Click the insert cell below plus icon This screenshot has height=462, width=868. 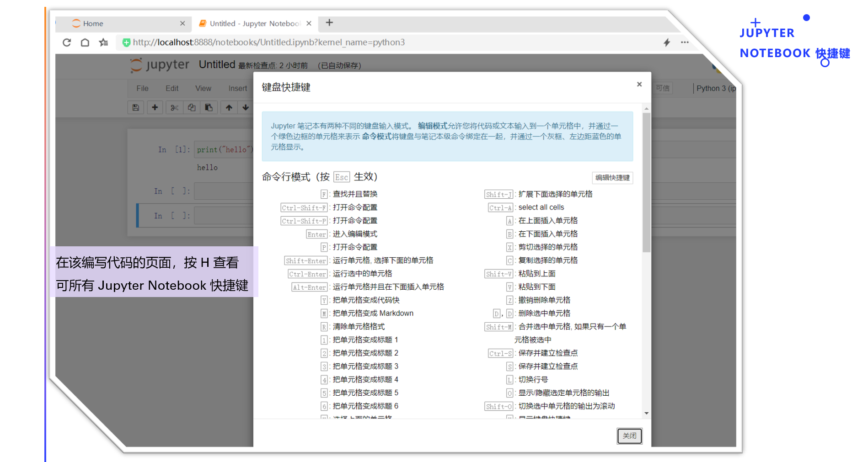point(155,107)
